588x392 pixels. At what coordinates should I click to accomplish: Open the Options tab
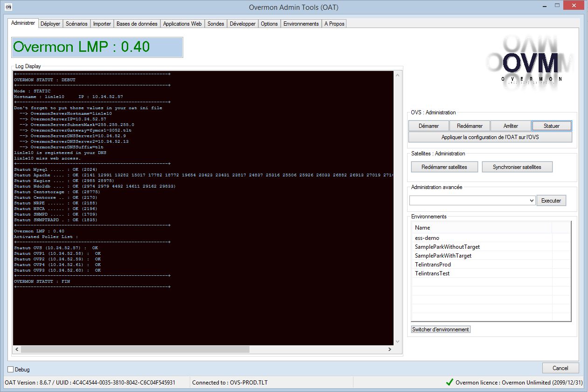point(270,24)
